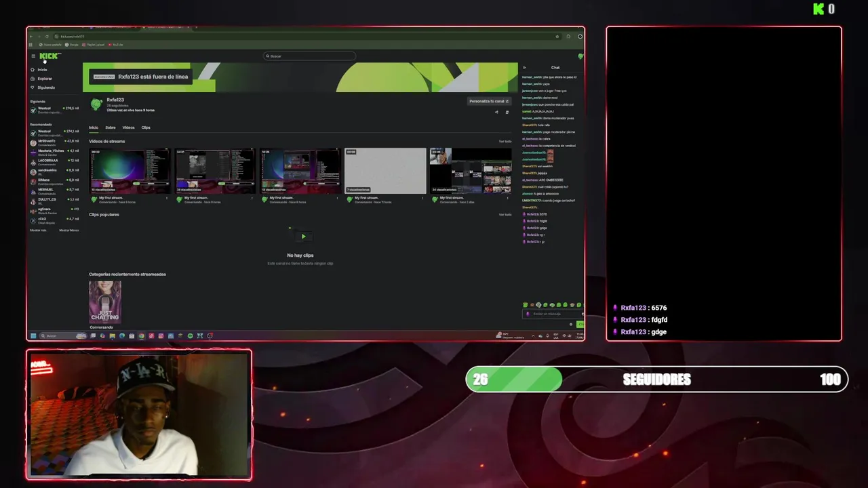Select the Inicio channel tab
Screen dimensions: 868x488
click(x=94, y=127)
